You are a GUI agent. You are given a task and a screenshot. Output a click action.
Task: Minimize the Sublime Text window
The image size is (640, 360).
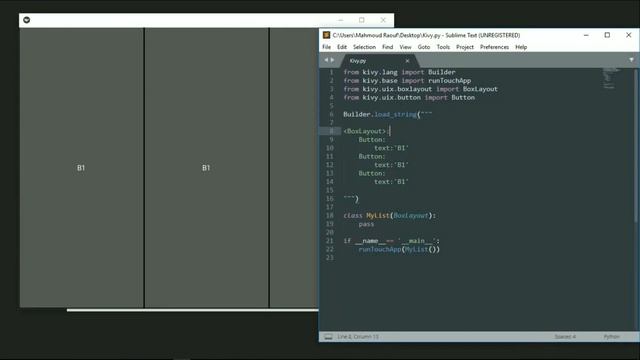(586, 35)
